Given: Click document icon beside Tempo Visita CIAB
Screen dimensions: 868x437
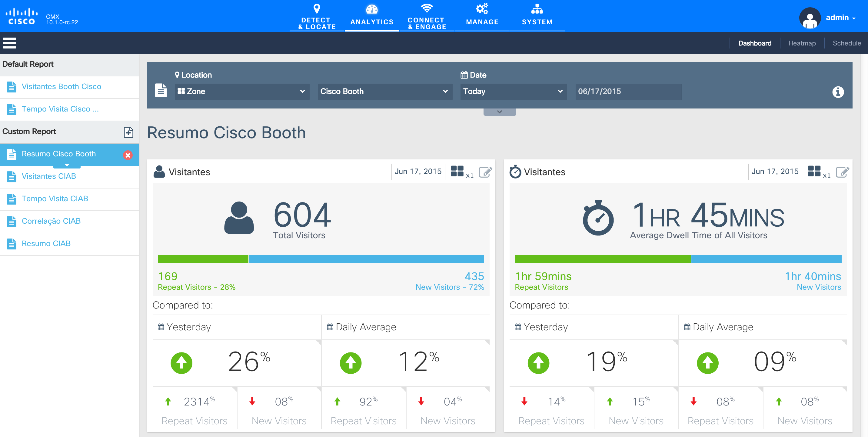Looking at the screenshot, I should (x=12, y=199).
